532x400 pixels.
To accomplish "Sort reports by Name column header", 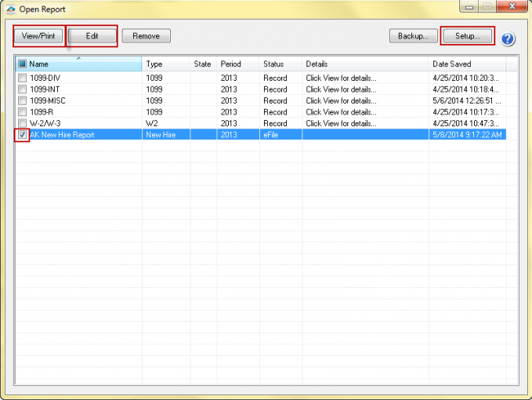I will 78,64.
